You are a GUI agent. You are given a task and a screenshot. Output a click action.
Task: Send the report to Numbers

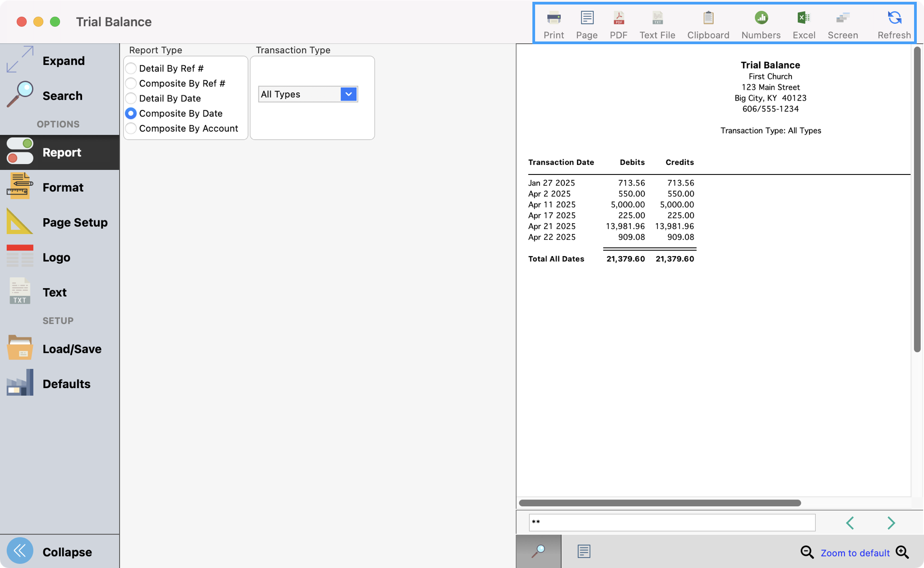click(x=761, y=23)
